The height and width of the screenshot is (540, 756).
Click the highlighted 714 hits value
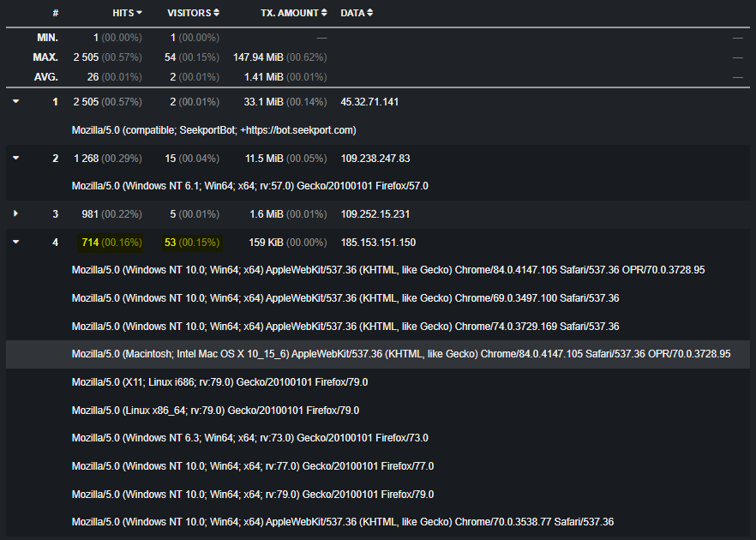(x=90, y=243)
